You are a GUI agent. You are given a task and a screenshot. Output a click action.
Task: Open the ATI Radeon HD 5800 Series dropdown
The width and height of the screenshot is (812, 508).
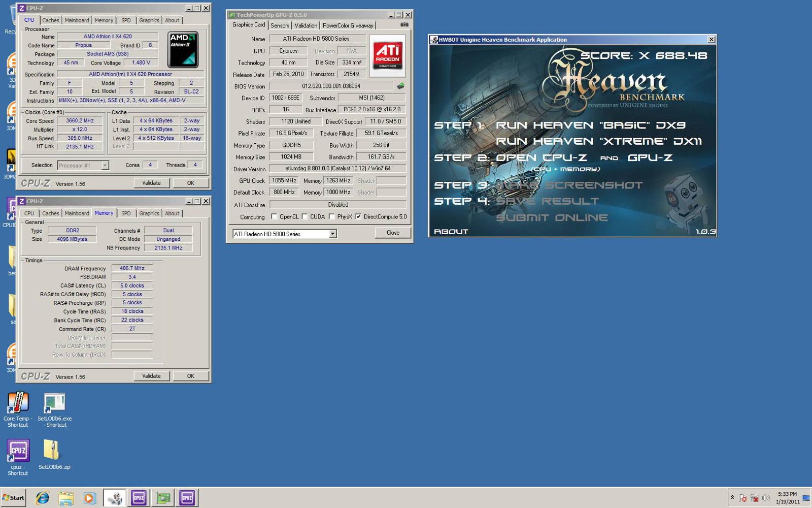pyautogui.click(x=332, y=234)
